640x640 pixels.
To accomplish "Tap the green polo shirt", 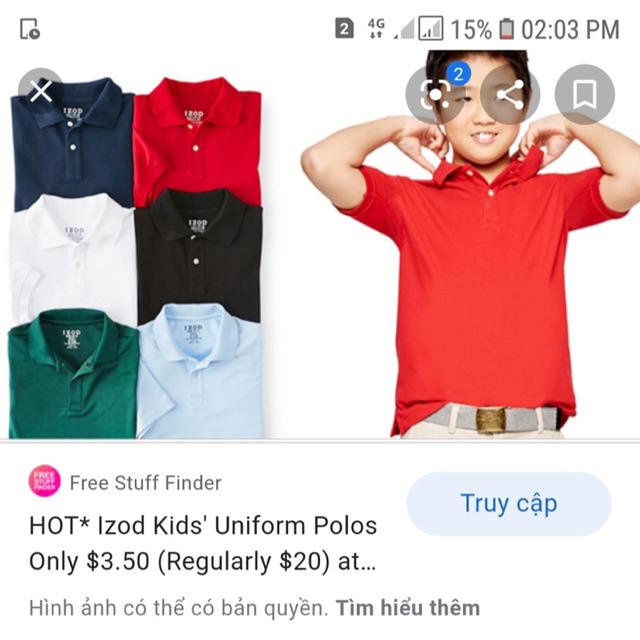I will point(73,373).
